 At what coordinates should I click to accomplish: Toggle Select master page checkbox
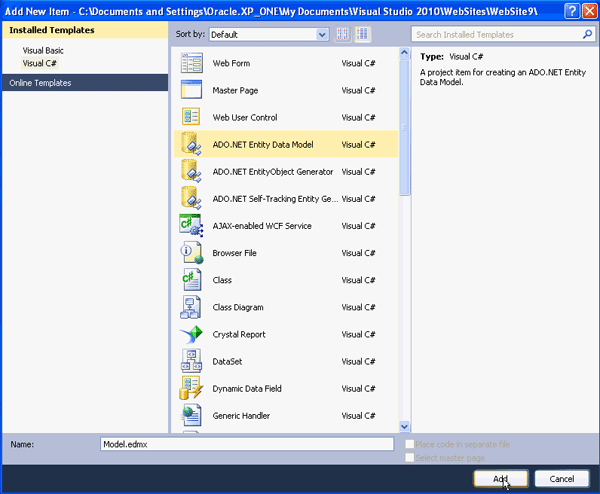410,457
